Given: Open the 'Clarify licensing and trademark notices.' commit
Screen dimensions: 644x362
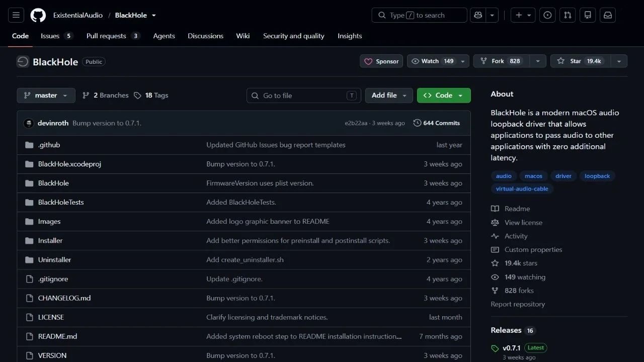Looking at the screenshot, I should click(267, 317).
